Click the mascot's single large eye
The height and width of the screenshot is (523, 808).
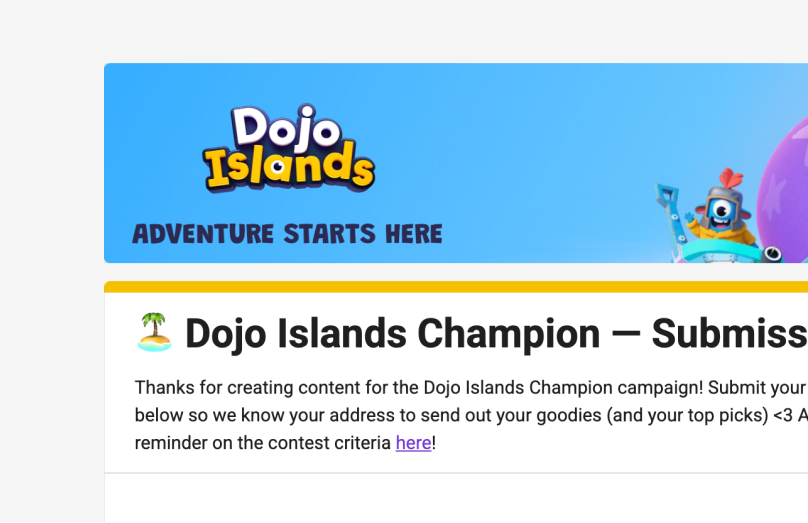(720, 211)
